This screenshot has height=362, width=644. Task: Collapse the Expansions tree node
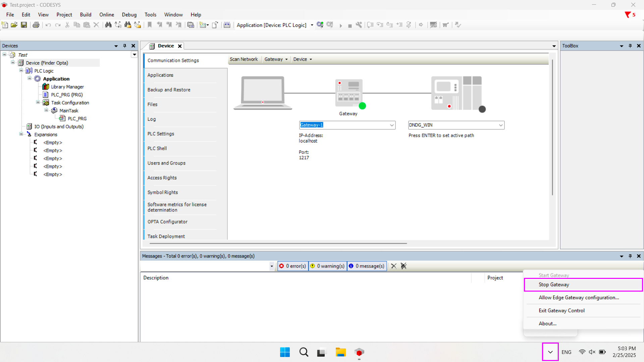21,134
